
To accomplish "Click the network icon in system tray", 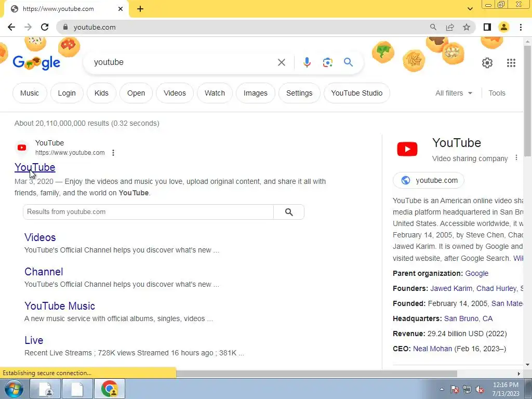I will [x=467, y=390].
